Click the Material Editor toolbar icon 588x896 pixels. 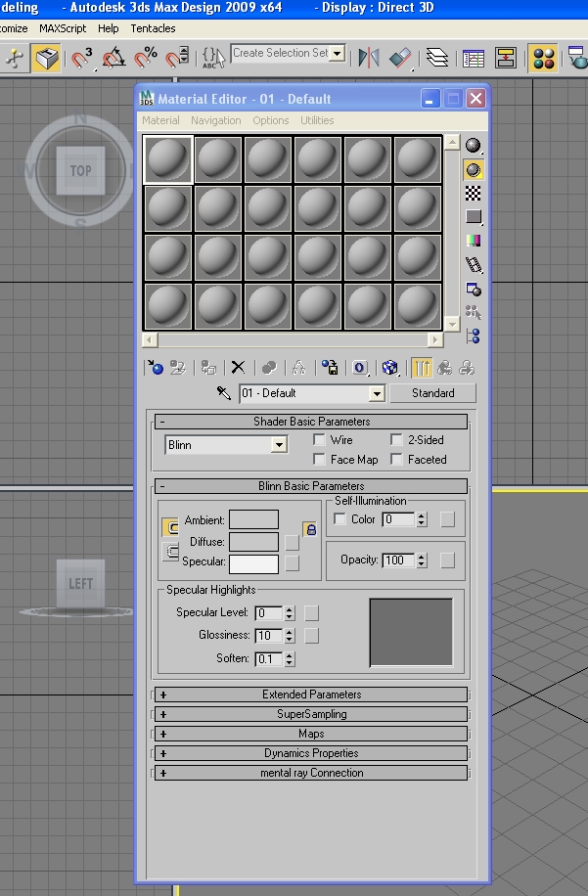(x=543, y=57)
